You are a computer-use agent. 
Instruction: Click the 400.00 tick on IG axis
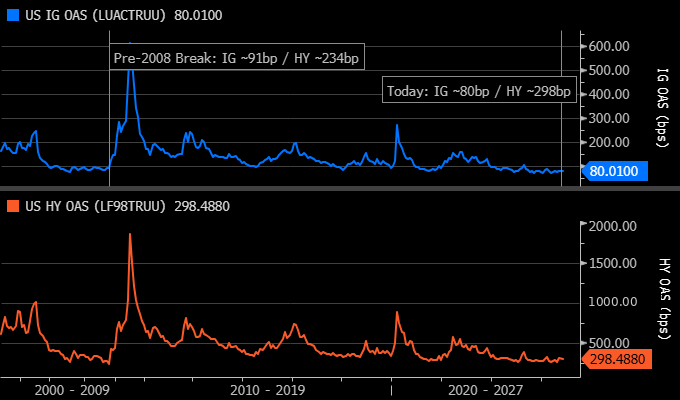coord(609,94)
